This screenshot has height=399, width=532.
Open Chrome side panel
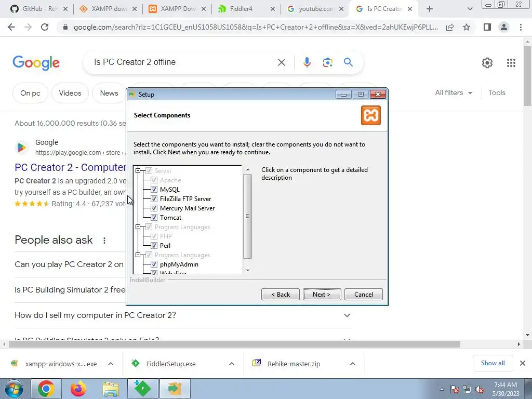[487, 27]
